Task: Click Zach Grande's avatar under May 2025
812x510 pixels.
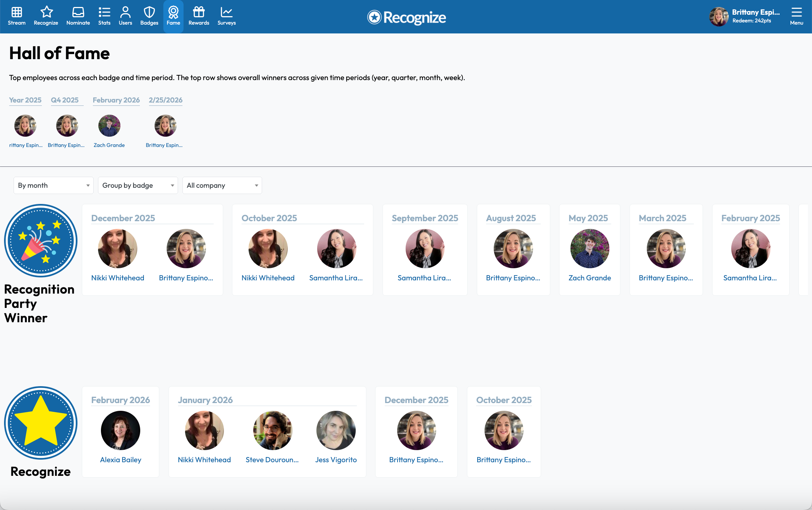Action: 590,248
